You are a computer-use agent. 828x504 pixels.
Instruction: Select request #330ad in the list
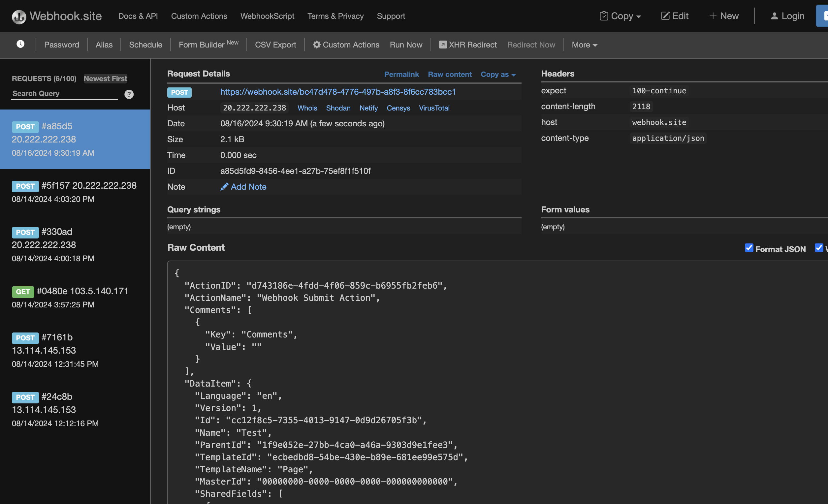[x=75, y=245]
